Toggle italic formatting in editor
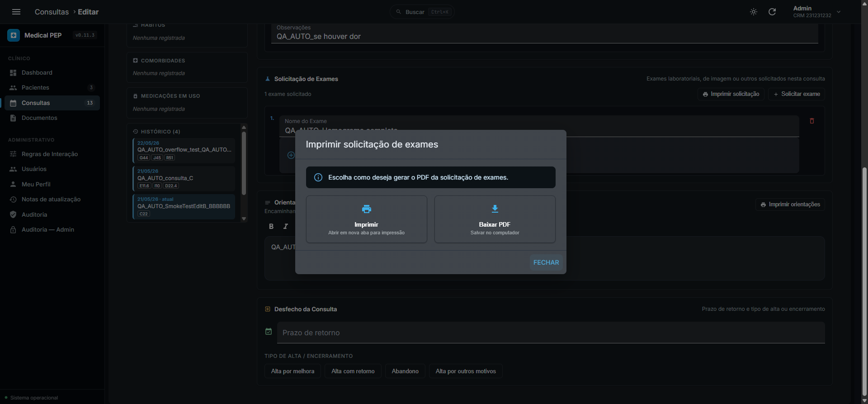 tap(286, 226)
